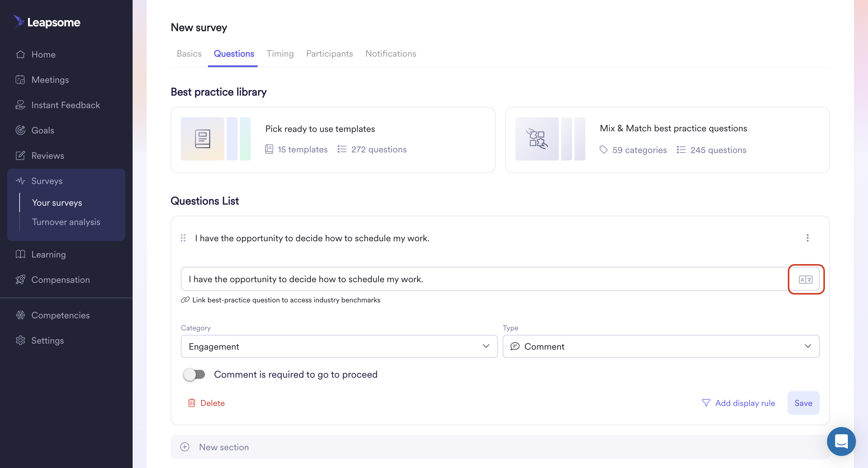868x468 pixels.
Task: Click the 245 questions count
Action: pos(712,150)
